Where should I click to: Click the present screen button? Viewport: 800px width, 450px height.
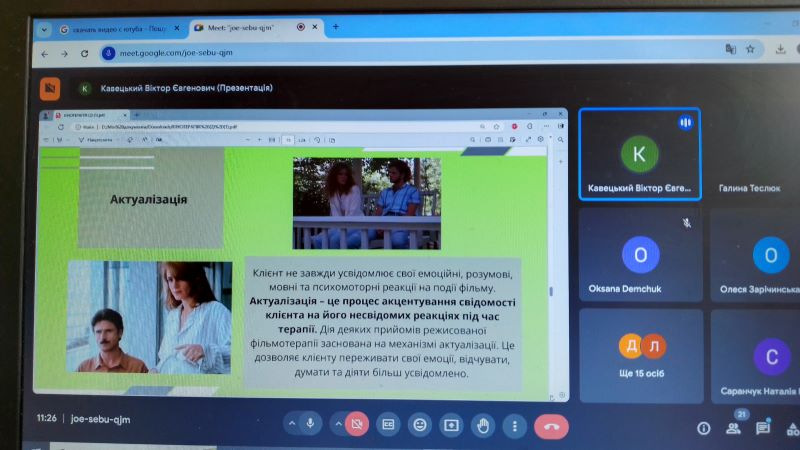(x=451, y=426)
